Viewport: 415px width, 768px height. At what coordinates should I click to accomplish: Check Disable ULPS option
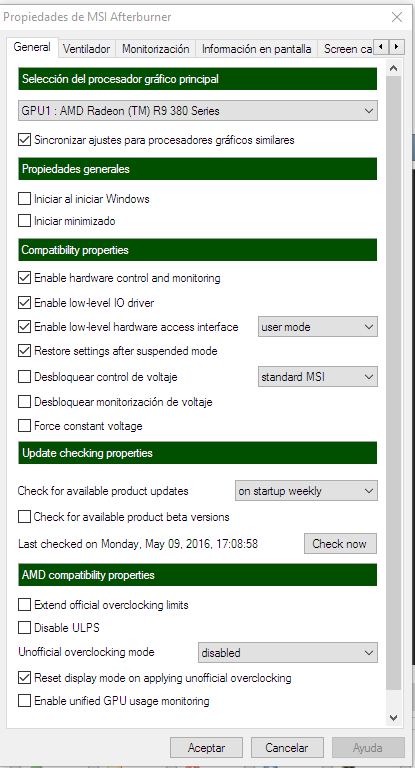tap(24, 627)
